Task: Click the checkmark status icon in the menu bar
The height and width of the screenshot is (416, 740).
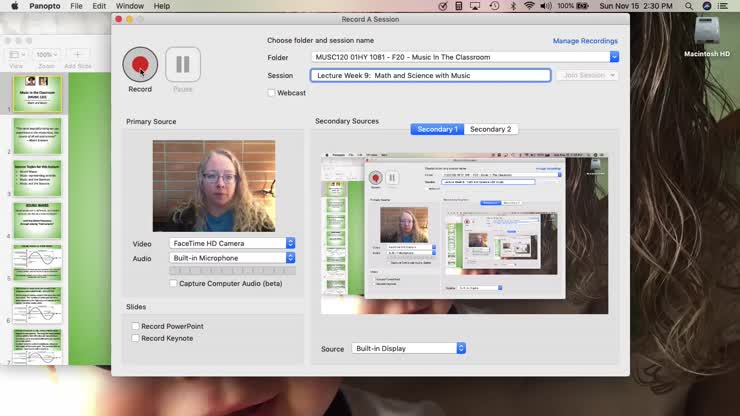Action: pyautogui.click(x=443, y=6)
